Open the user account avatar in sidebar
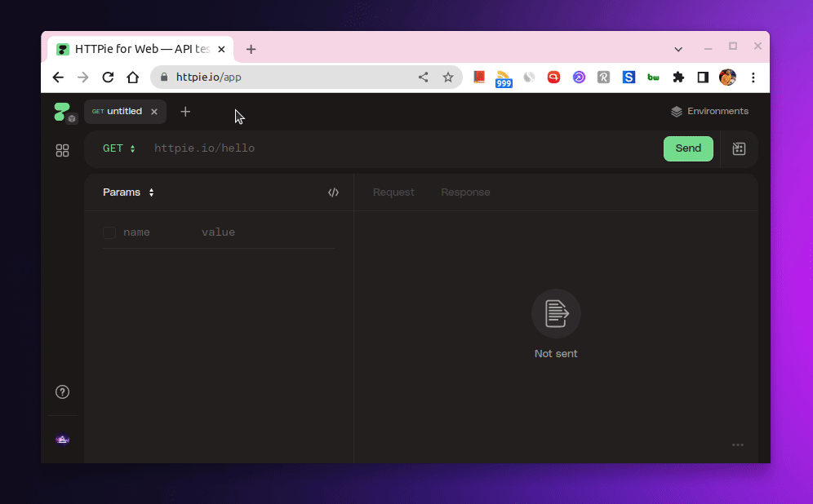 tap(62, 440)
